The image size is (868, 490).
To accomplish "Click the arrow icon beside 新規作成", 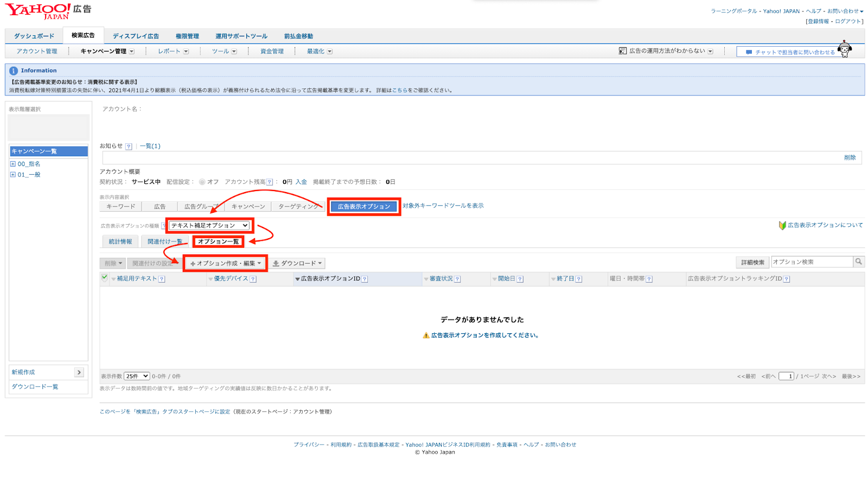I will coord(79,372).
